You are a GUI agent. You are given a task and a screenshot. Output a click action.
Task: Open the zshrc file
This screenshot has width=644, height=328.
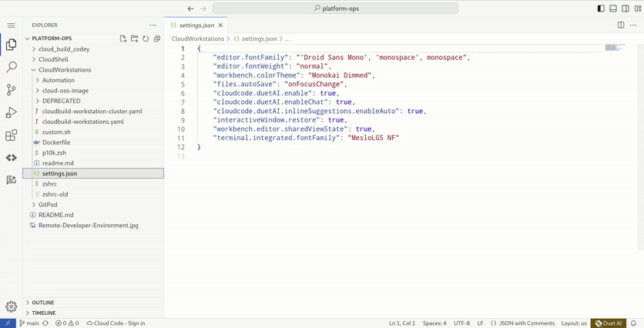coord(93,184)
